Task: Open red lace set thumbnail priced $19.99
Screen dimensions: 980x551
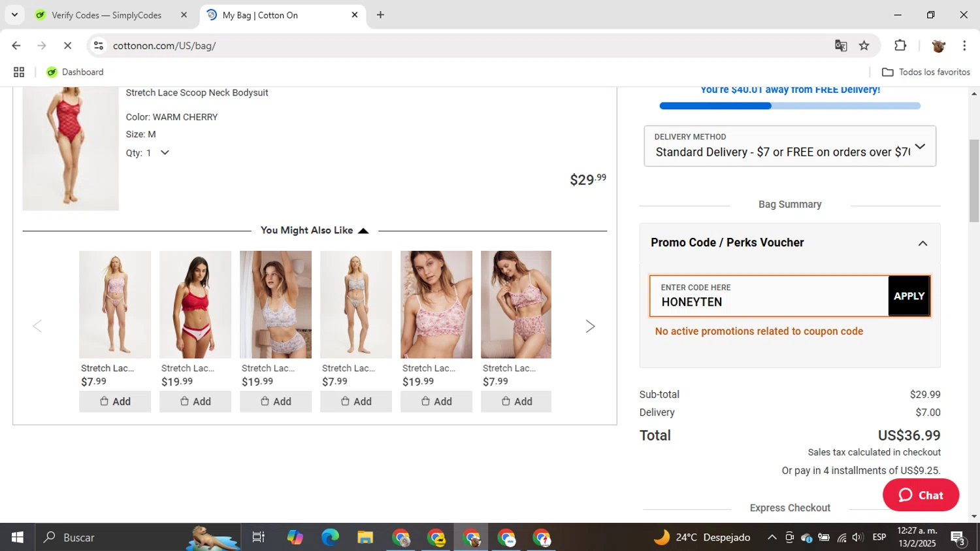Action: pos(195,305)
